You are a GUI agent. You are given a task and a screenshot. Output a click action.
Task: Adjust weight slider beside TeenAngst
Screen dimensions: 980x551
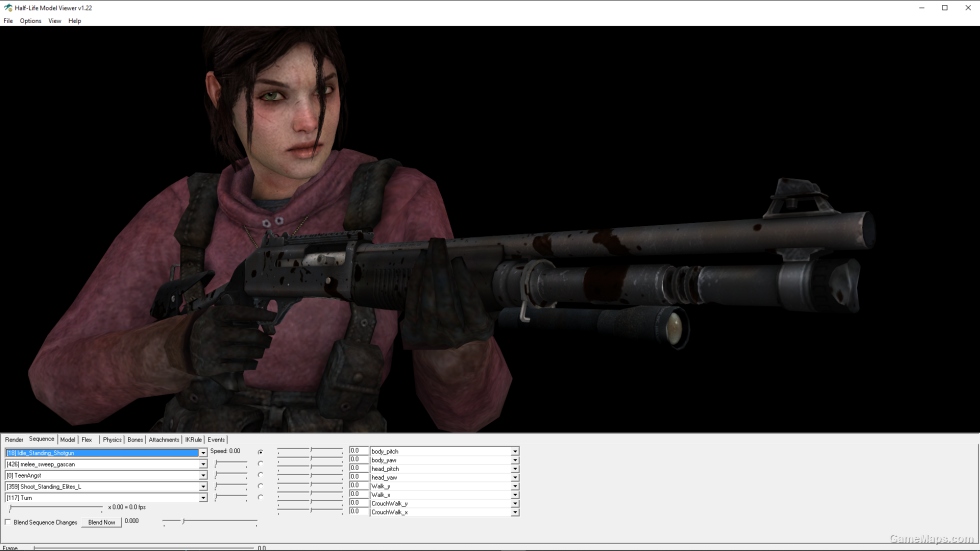point(231,475)
